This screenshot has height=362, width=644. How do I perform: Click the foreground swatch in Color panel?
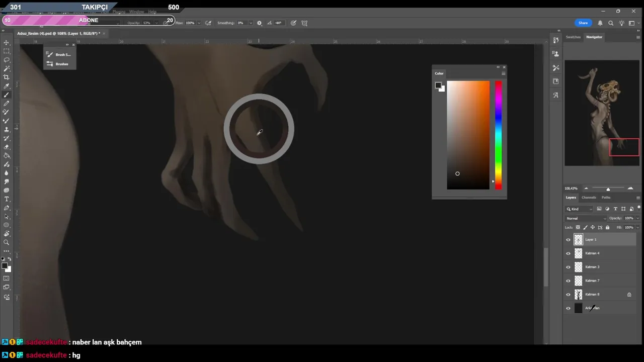438,85
